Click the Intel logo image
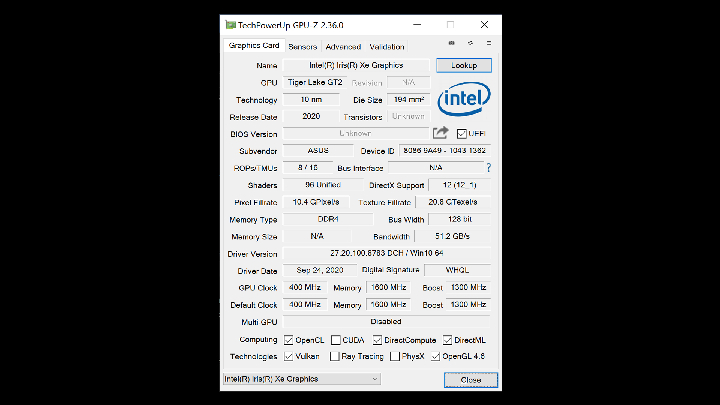The width and height of the screenshot is (720, 405). click(x=464, y=99)
